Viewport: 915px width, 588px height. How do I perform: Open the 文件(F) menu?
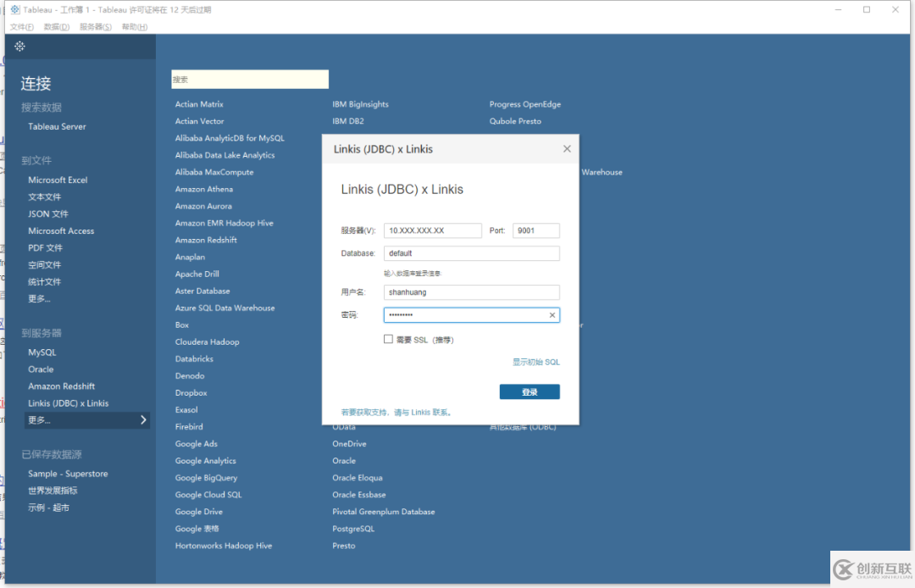21,27
